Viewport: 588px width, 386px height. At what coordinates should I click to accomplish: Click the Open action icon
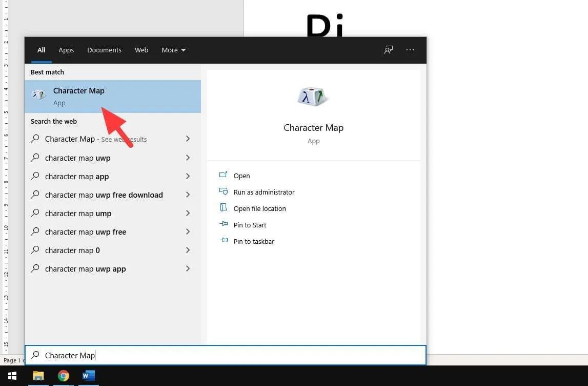[224, 175]
